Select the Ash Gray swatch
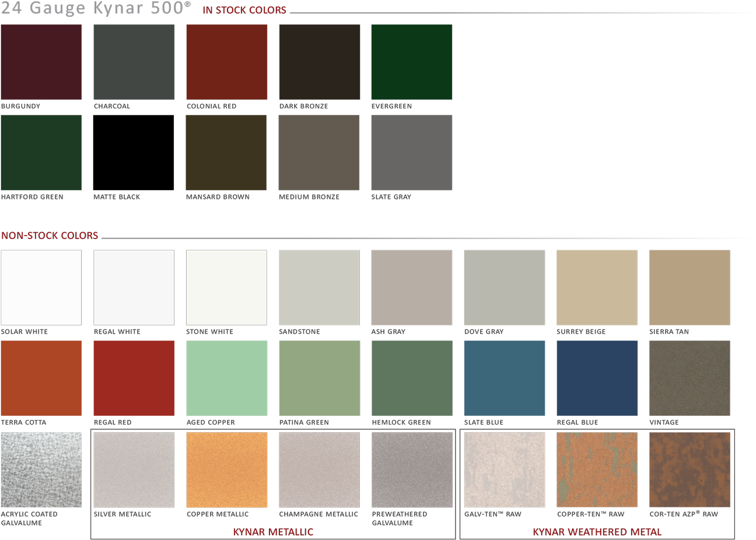 pos(412,287)
